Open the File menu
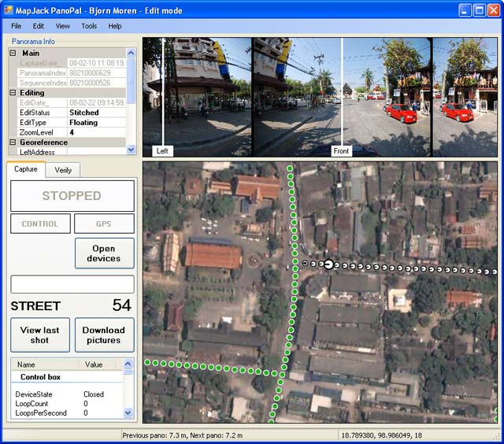Screen dimensions: 504x444 tap(16, 26)
